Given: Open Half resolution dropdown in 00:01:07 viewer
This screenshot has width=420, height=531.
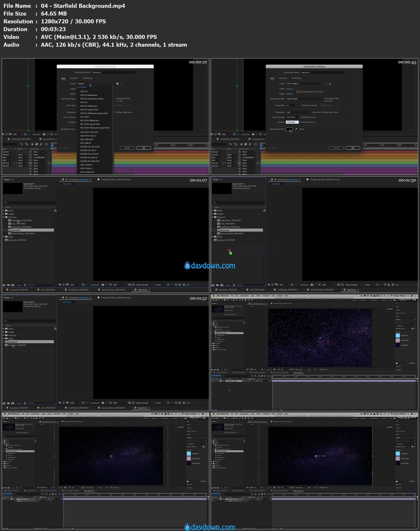Looking at the screenshot, I should (120, 285).
